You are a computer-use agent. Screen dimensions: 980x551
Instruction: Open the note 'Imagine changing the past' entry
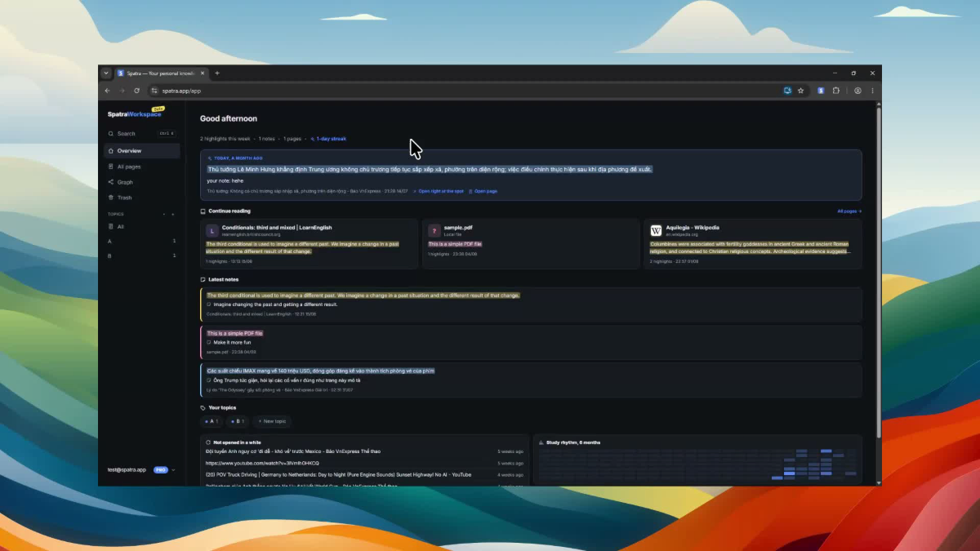click(x=531, y=304)
